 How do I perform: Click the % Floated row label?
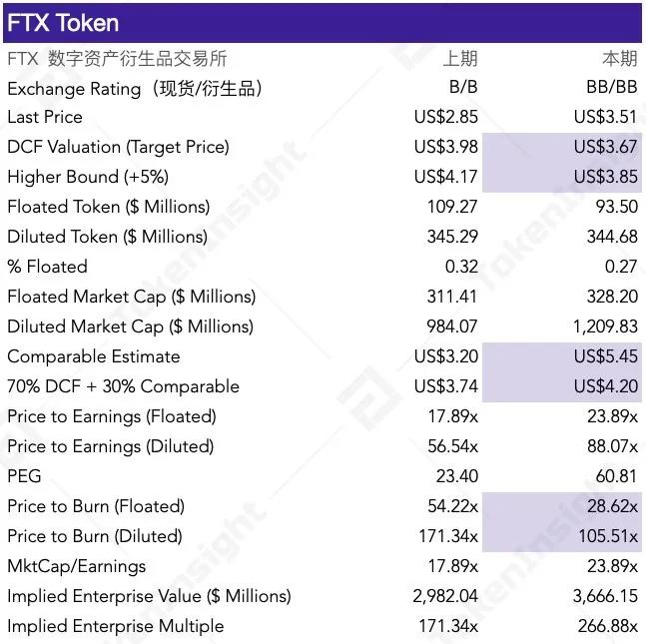47,267
